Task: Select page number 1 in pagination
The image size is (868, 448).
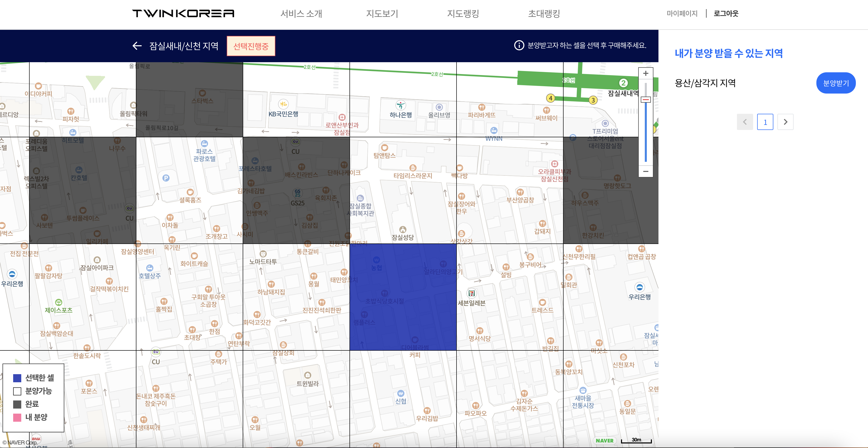Action: 765,122
